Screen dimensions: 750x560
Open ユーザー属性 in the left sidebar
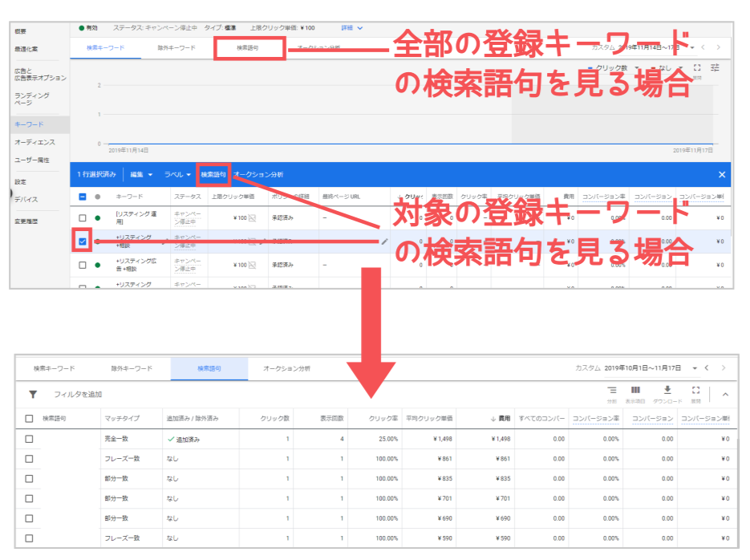coord(31,160)
